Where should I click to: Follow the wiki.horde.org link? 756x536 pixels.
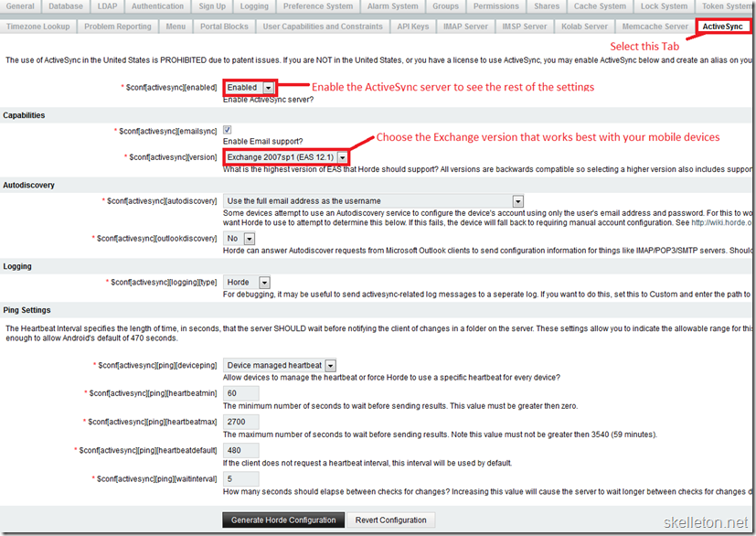721,222
